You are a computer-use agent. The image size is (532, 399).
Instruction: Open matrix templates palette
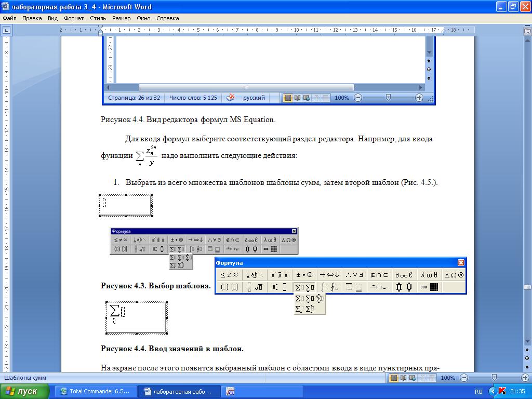pos(429,287)
